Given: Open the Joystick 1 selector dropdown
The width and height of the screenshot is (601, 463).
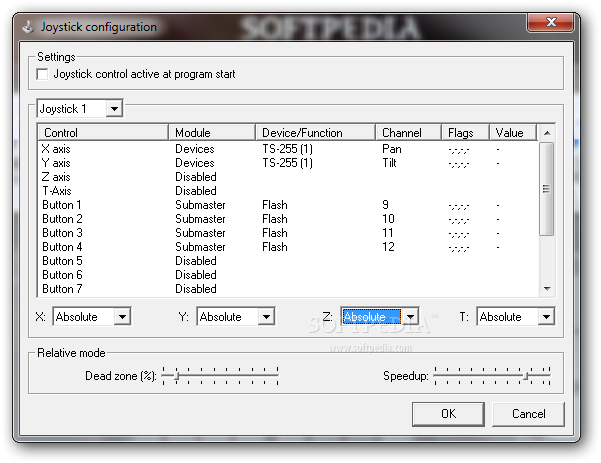Looking at the screenshot, I should click(114, 109).
